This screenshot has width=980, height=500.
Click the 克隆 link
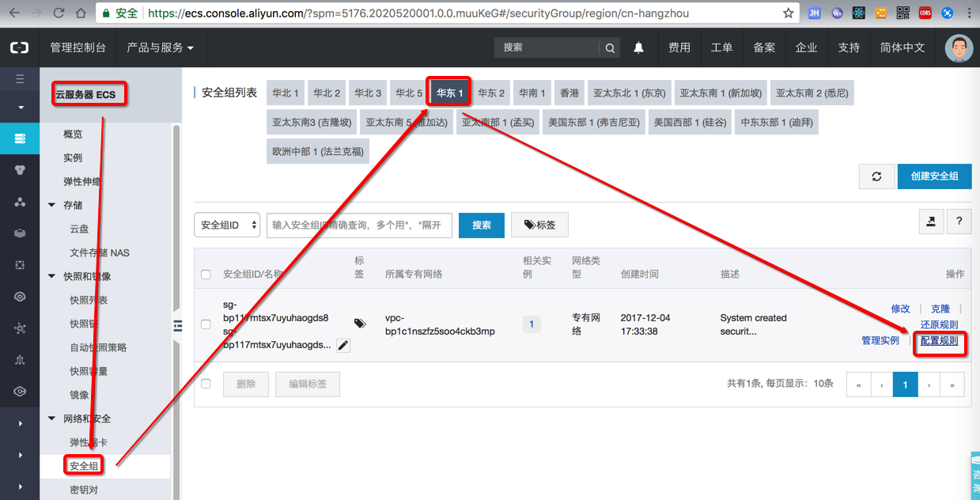pos(940,309)
